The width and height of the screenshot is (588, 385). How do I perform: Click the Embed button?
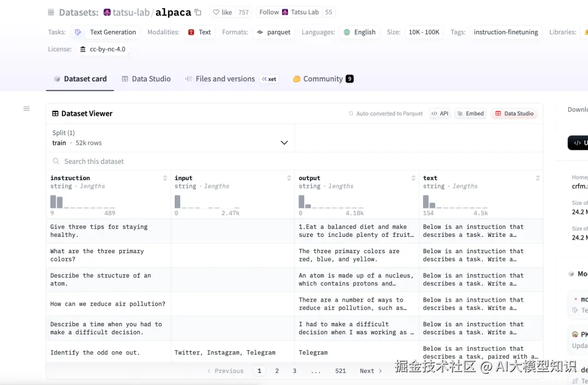click(x=470, y=113)
